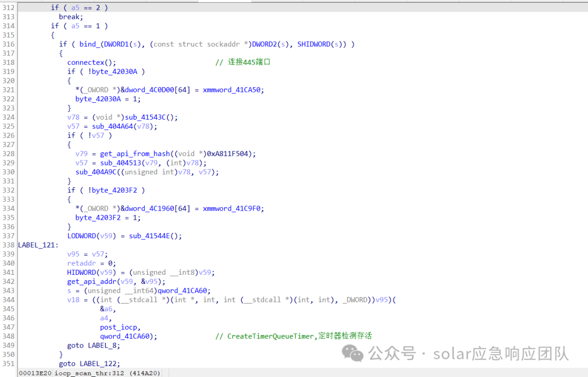Click qword_41CA60 argument on line 348
The height and width of the screenshot is (377, 588).
(x=125, y=336)
